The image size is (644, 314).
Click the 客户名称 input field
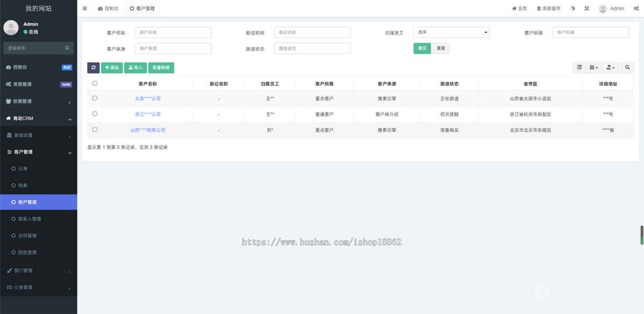click(173, 32)
